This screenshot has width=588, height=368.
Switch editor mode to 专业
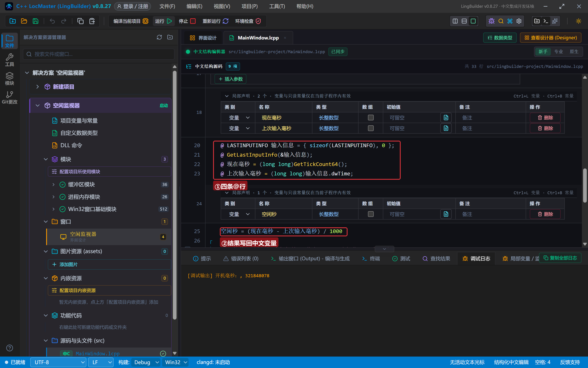[x=558, y=52]
